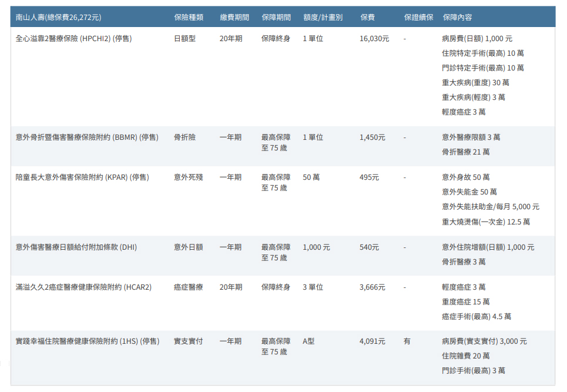The image size is (567, 392).
Task: Select 意外傷害醫療日額給付附加條款 (DHI) name
Action: click(x=76, y=247)
